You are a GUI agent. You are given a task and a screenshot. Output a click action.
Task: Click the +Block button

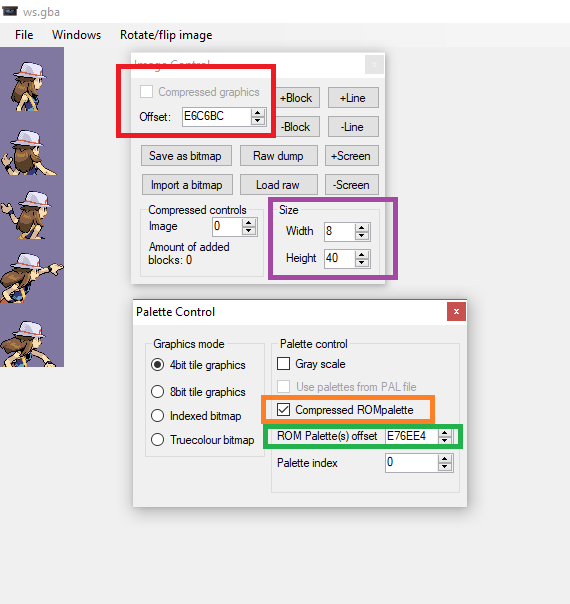(x=298, y=98)
